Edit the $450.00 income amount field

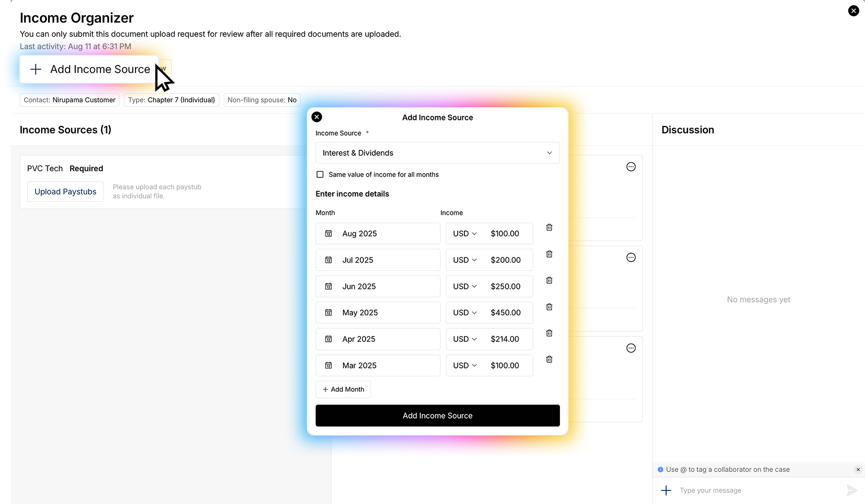point(506,312)
